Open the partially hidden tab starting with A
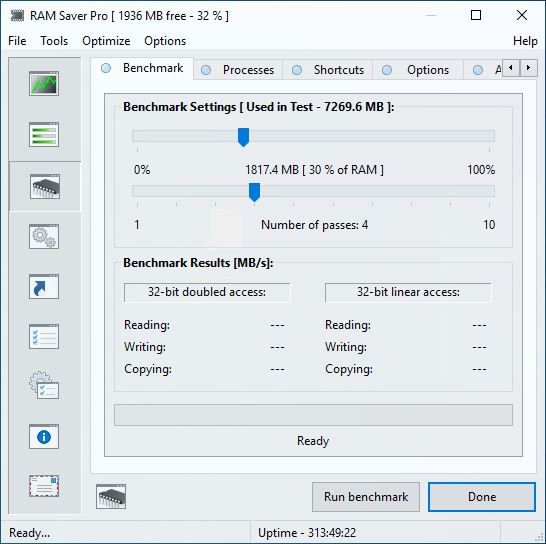This screenshot has height=544, width=546. pyautogui.click(x=483, y=70)
